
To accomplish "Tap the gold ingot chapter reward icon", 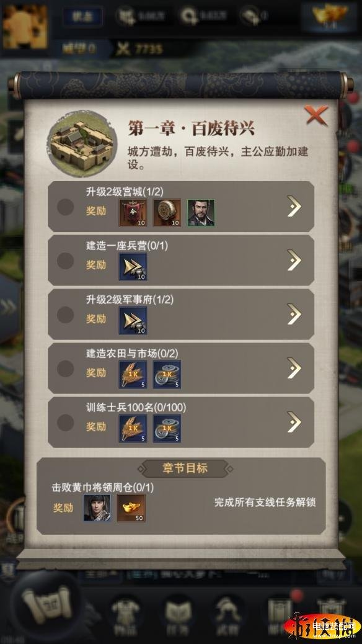I will 131,508.
